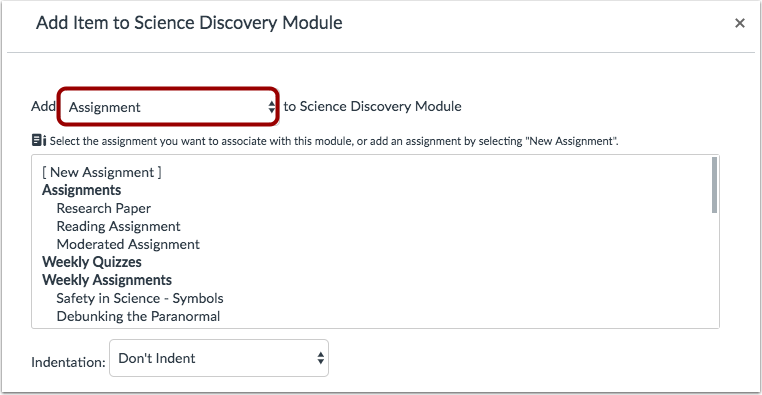Select the [ New Assignment ] option
The height and width of the screenshot is (395, 762).
pos(102,172)
